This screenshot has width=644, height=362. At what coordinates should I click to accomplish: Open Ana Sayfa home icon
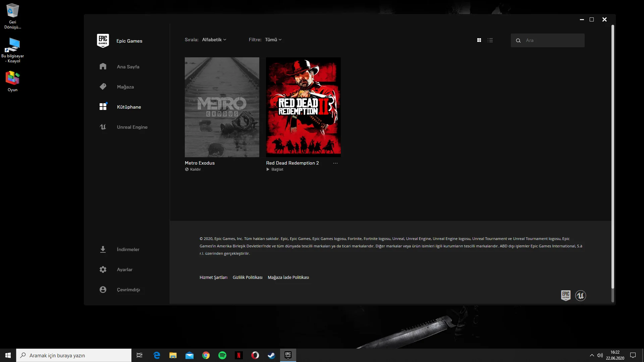pyautogui.click(x=103, y=66)
